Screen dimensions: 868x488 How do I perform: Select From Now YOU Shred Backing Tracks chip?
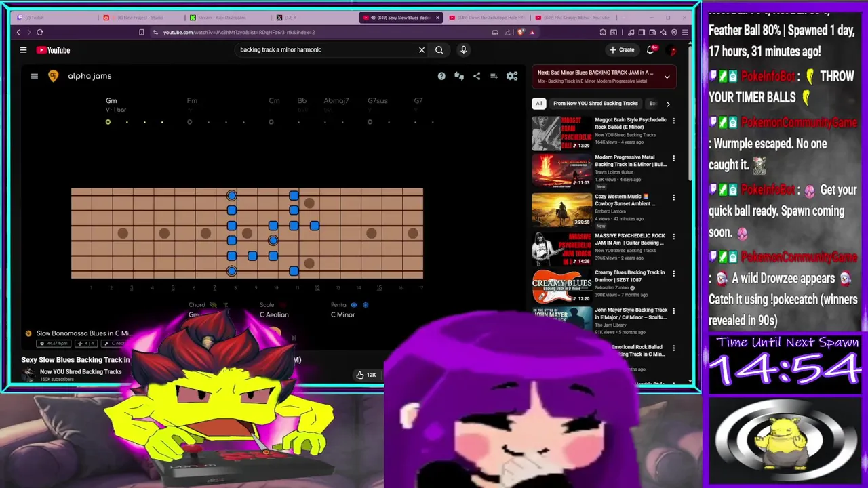point(595,104)
